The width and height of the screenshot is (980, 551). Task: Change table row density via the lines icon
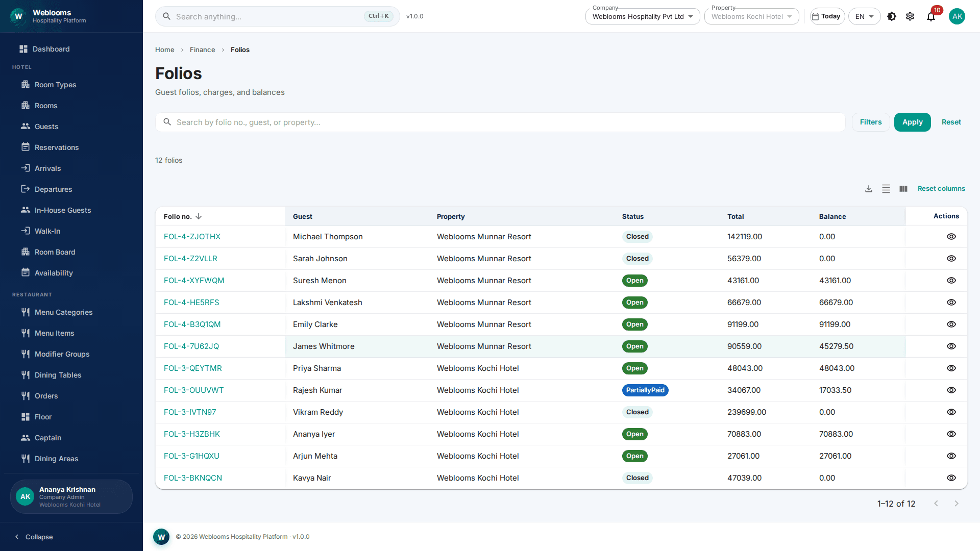pos(886,189)
